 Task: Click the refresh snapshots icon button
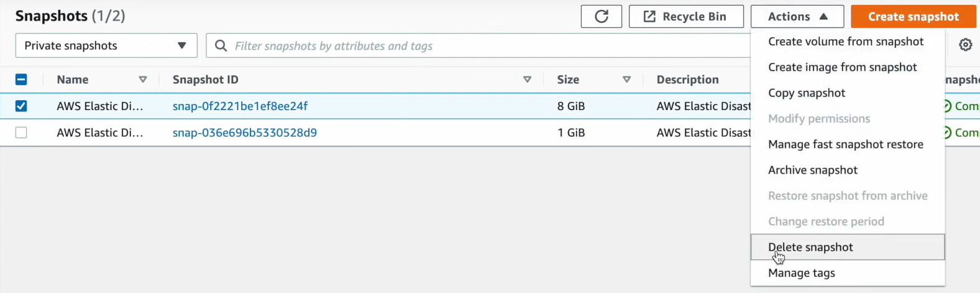[x=601, y=17]
